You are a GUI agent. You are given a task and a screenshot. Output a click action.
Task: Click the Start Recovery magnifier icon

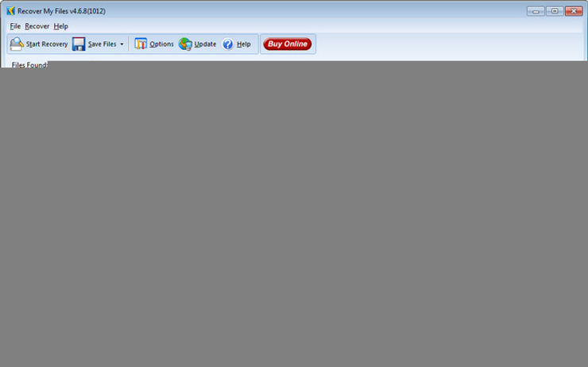pos(17,44)
